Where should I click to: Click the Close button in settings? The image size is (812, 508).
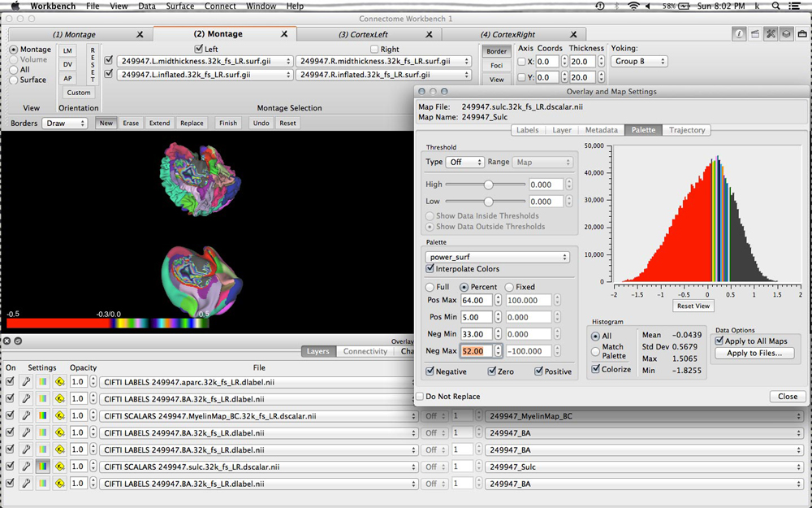(x=787, y=396)
